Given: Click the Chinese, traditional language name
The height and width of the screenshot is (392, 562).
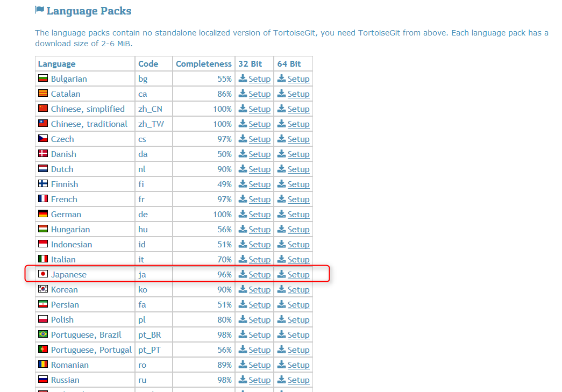Looking at the screenshot, I should coord(89,124).
